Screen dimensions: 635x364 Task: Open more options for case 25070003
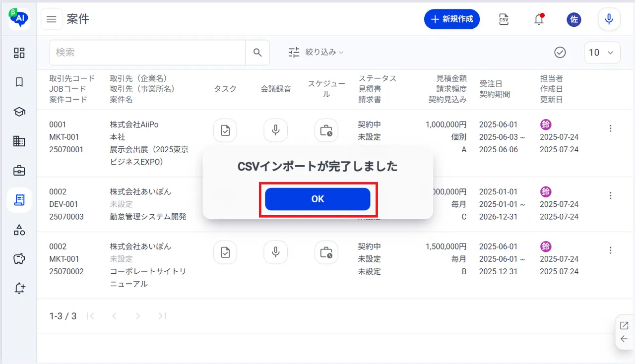click(x=611, y=195)
